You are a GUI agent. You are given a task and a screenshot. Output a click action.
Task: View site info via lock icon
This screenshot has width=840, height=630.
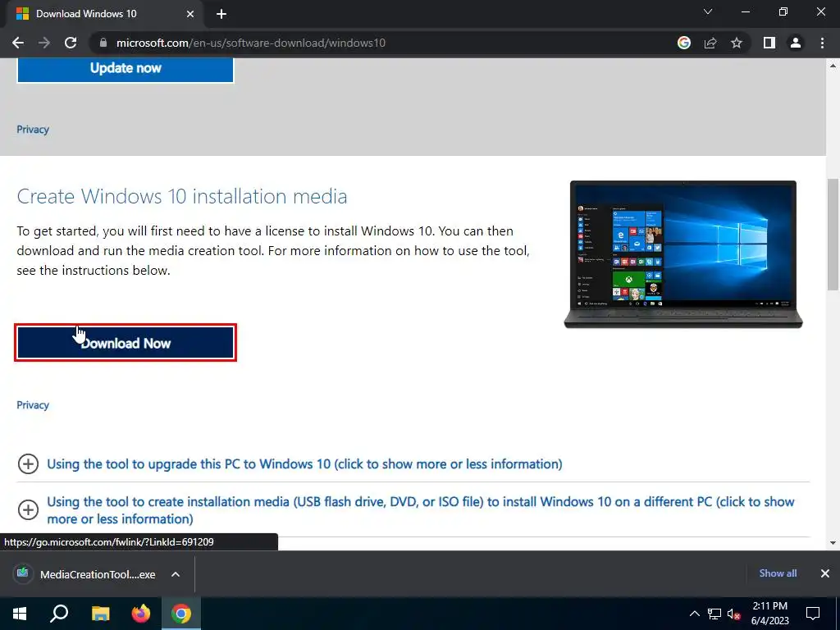[x=103, y=43]
